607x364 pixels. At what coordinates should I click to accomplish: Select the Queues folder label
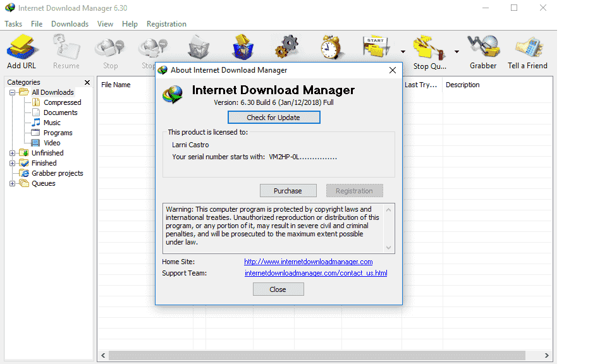point(44,183)
